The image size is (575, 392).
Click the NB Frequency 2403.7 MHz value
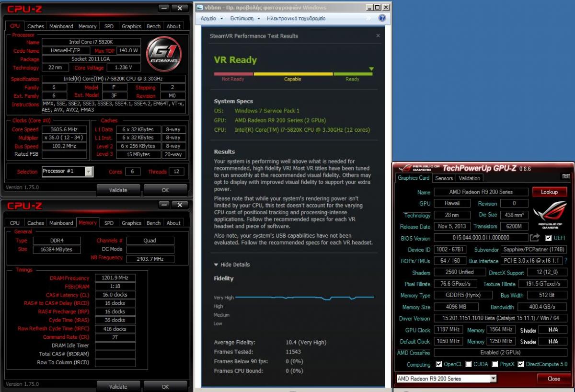pyautogui.click(x=150, y=259)
